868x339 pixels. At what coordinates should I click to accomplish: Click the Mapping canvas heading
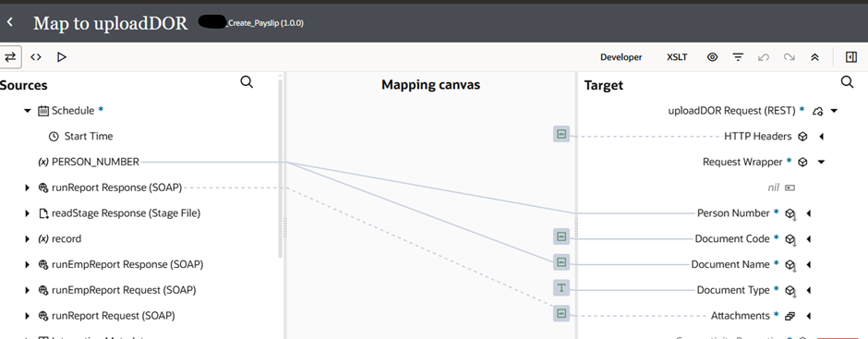(x=430, y=85)
